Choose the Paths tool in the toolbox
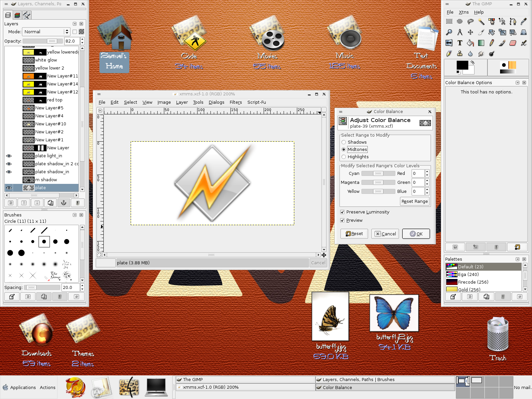Screen dimensions: 532x399 point(513,21)
